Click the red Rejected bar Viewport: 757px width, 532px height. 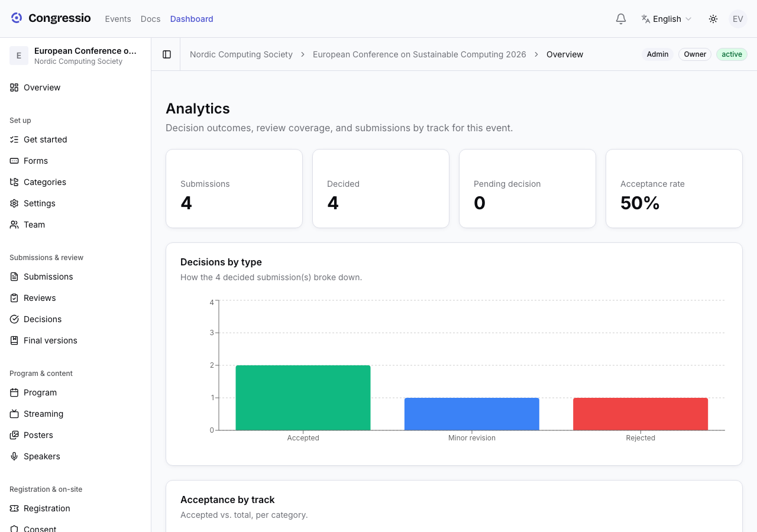[x=640, y=414]
